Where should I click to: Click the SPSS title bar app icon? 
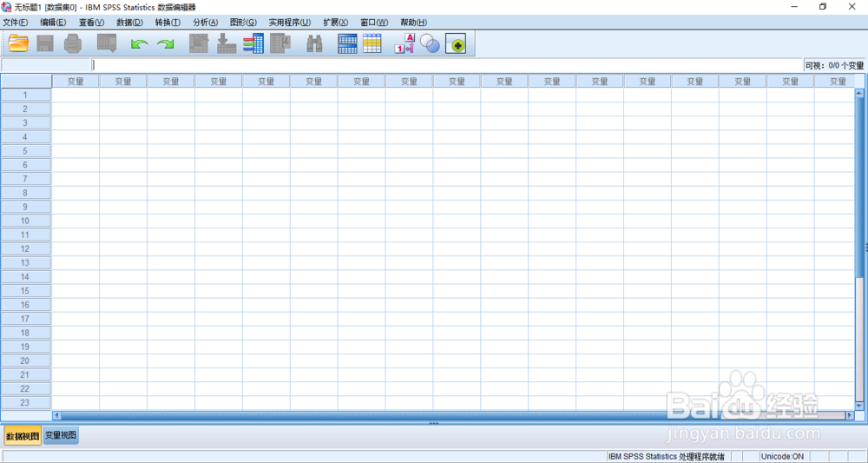coord(7,7)
